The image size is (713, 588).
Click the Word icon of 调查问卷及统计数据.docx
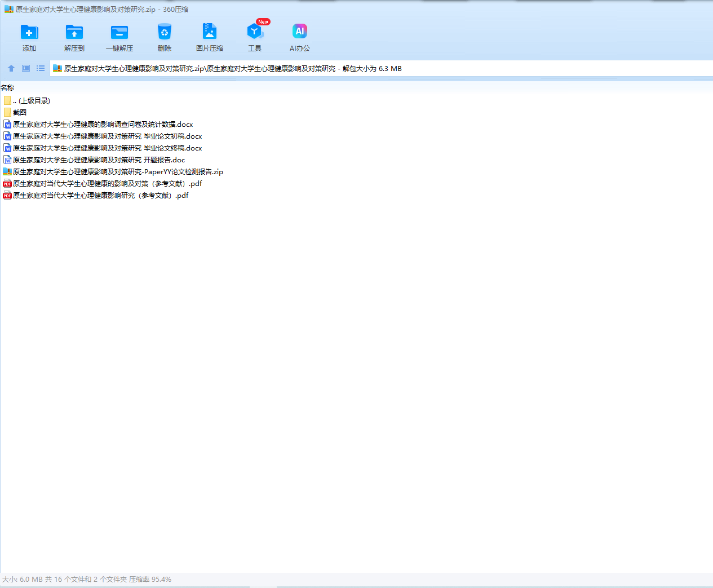[x=7, y=124]
